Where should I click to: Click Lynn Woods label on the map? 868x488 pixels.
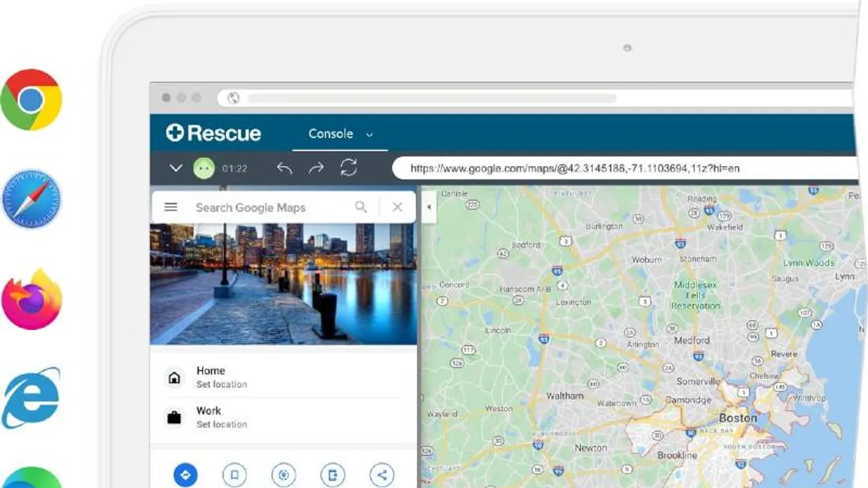(808, 262)
